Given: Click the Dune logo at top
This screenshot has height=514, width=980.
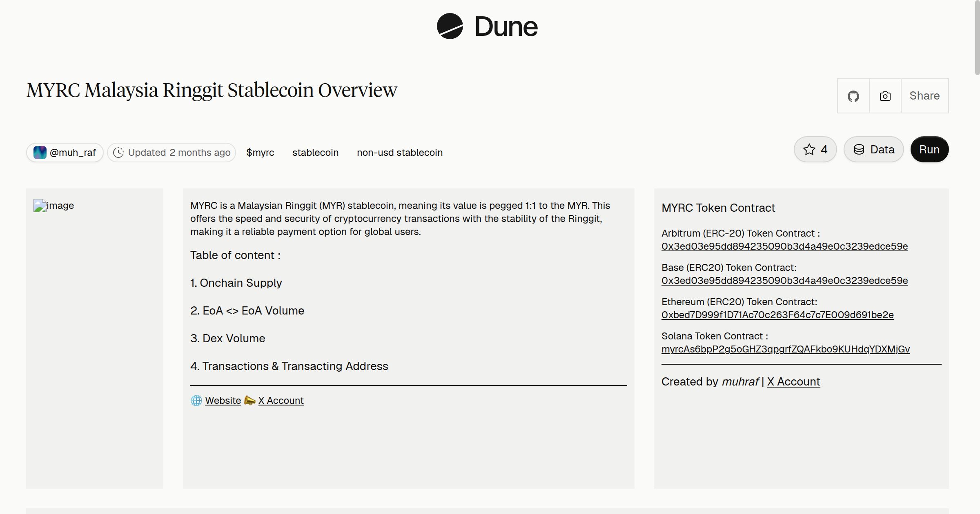Looking at the screenshot, I should coord(487,26).
